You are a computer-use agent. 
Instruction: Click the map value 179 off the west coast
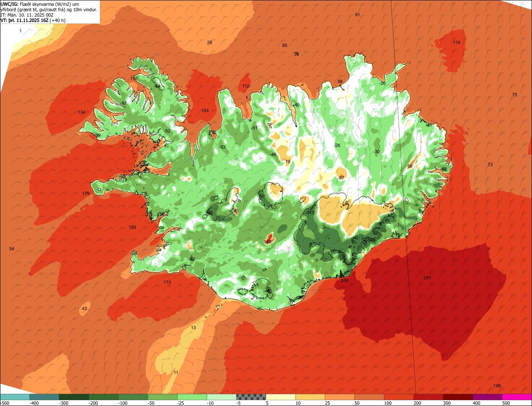[x=86, y=194]
